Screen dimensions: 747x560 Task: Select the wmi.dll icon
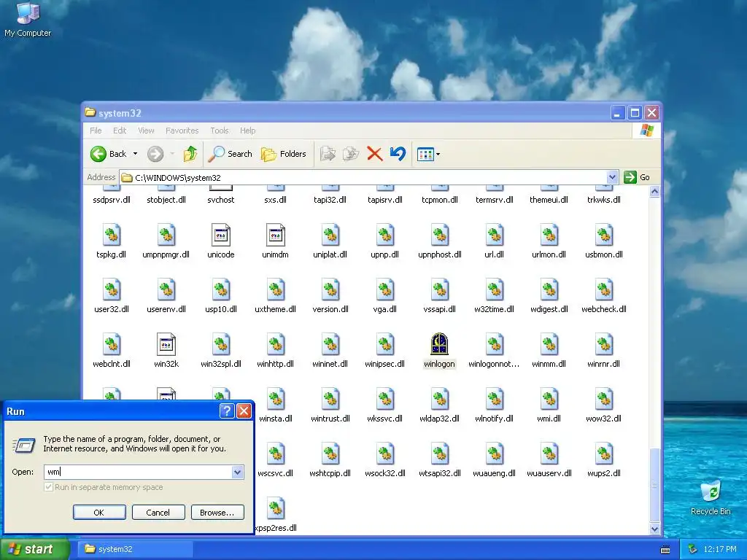(x=549, y=399)
